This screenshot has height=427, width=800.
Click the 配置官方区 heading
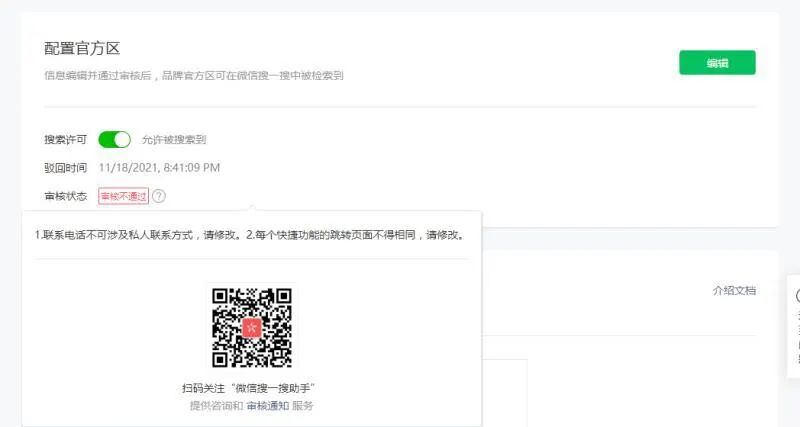click(x=82, y=48)
